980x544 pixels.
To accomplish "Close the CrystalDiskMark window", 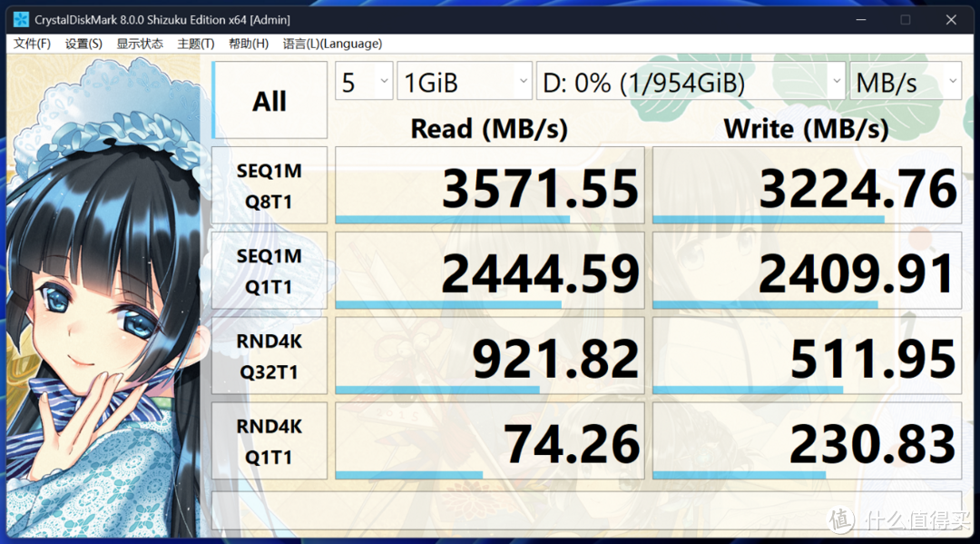I will click(x=951, y=20).
